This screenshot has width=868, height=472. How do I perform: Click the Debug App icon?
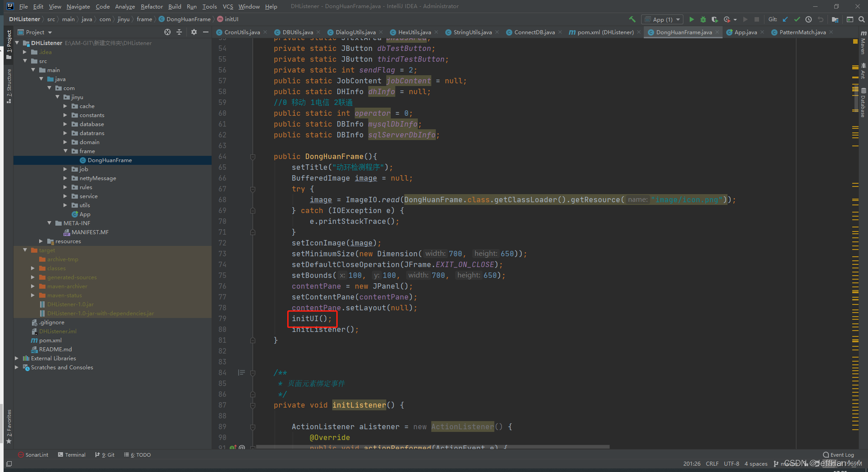[x=703, y=19]
